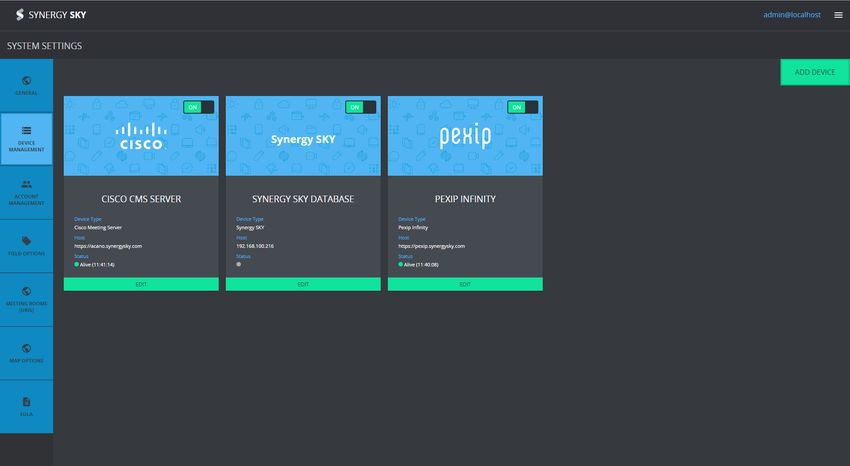Click device type value Synergy SKY
Image resolution: width=850 pixels, height=466 pixels.
tap(250, 228)
